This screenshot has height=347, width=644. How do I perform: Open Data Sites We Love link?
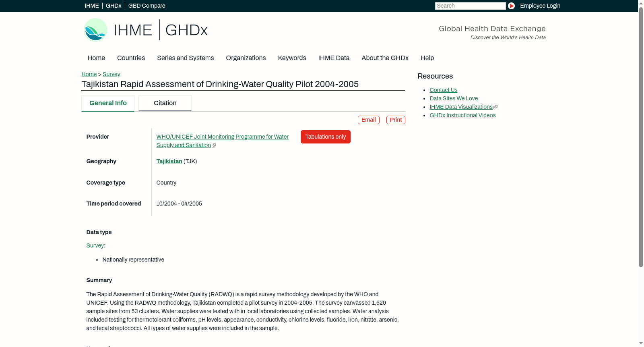pos(454,99)
